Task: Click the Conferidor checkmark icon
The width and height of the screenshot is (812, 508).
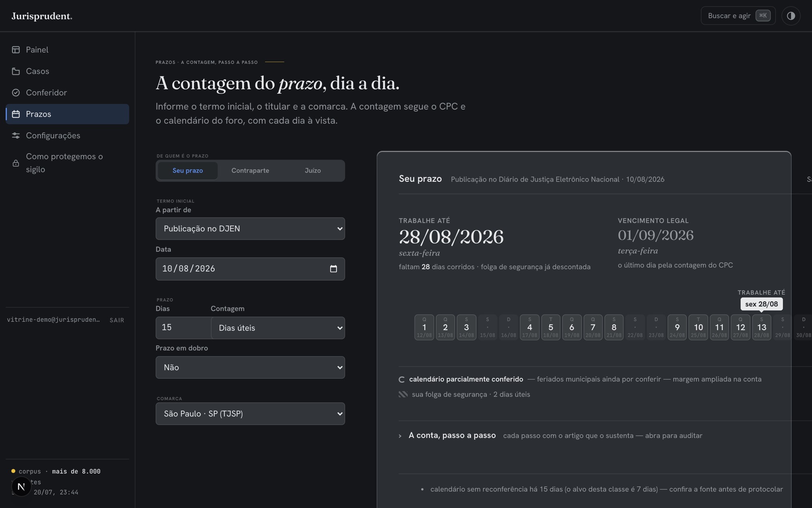Action: [x=16, y=93]
